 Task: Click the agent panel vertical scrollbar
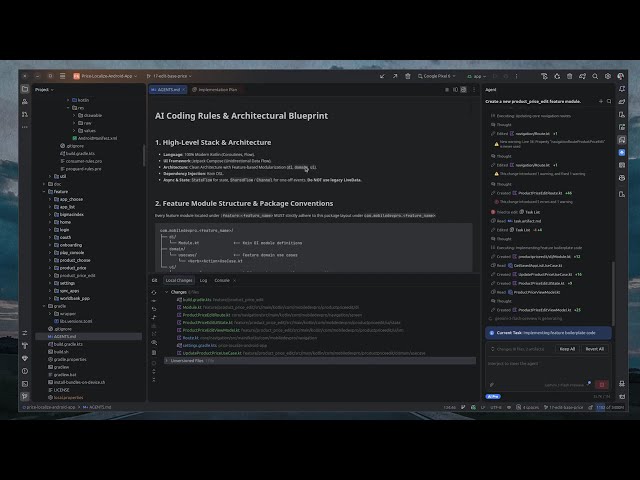point(613,293)
